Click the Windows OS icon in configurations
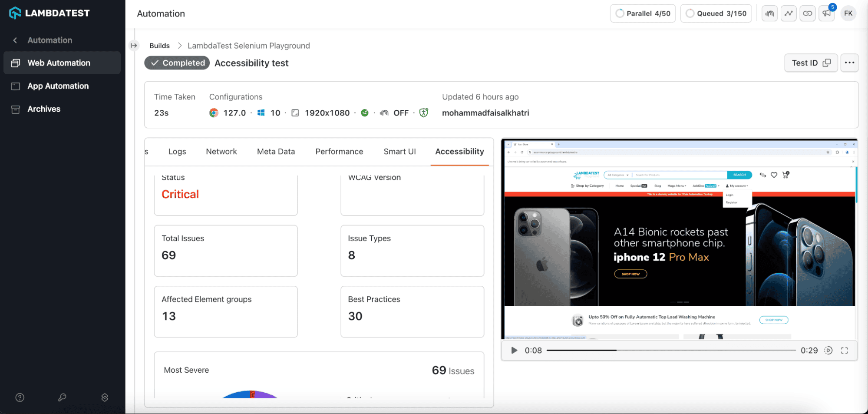868x414 pixels. (261, 113)
